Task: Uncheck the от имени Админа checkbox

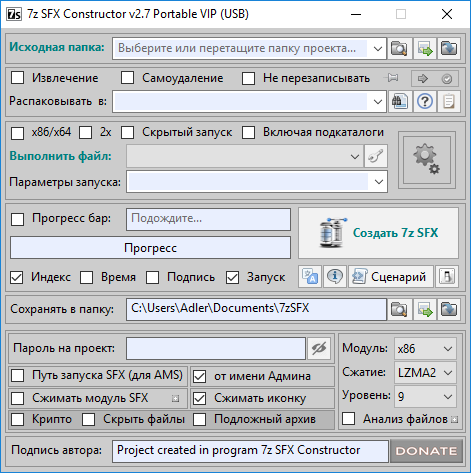Action: (x=200, y=376)
